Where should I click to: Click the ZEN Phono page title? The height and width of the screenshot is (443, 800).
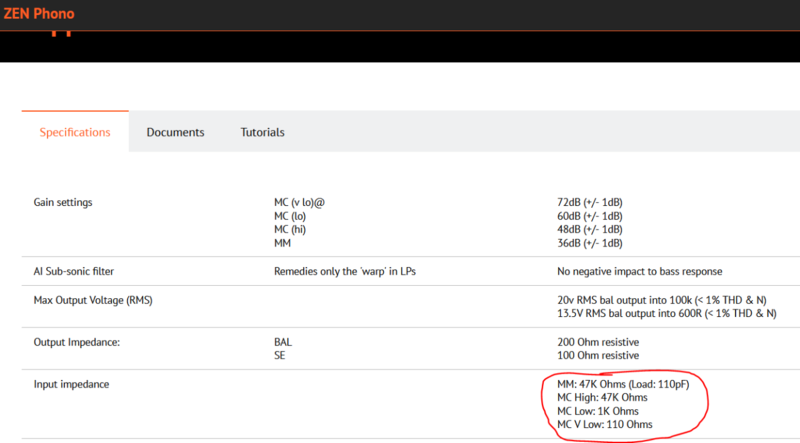38,14
